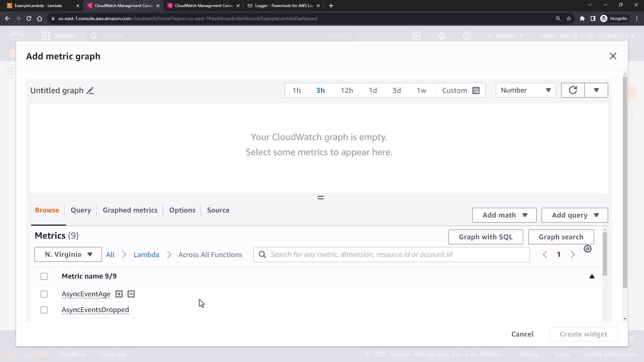
Task: Close the Add metric graph dialog
Action: pyautogui.click(x=613, y=56)
